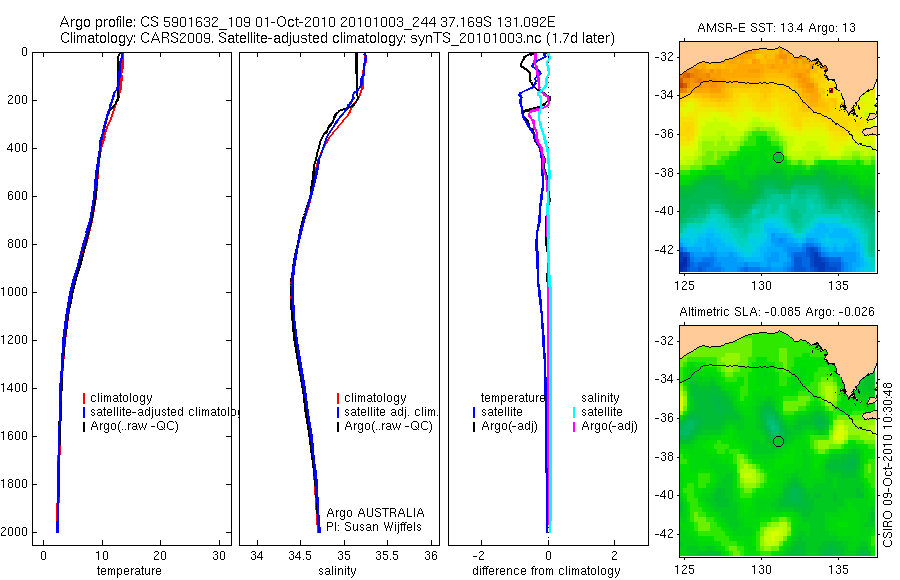
Task: Click the 'Climatology: CARS2009' subtitle line
Action: (337, 38)
